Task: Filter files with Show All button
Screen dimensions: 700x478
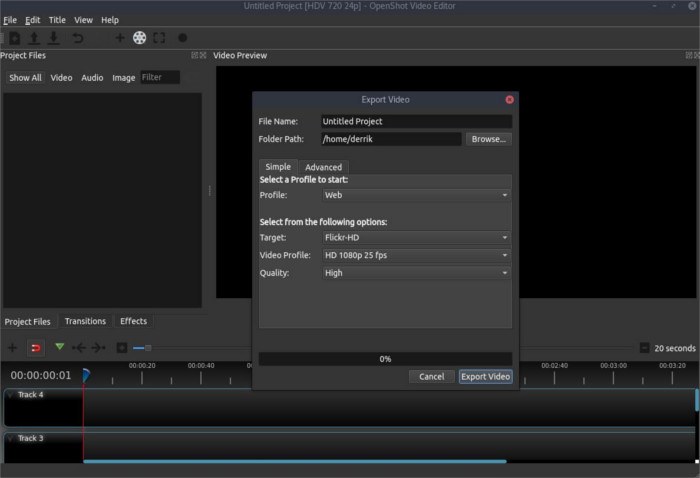Action: (x=25, y=78)
